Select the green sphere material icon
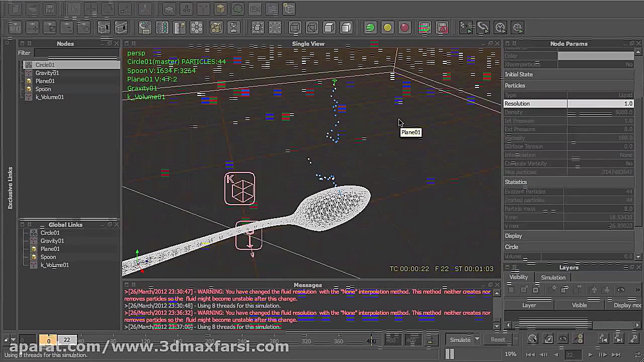Image resolution: width=644 pixels, height=362 pixels. click(x=370, y=28)
